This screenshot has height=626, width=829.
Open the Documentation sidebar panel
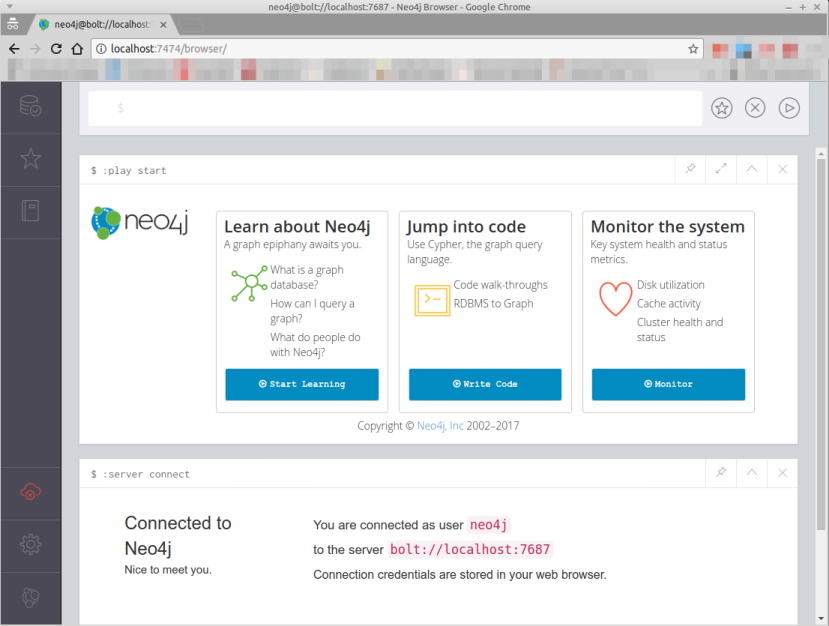pos(31,210)
